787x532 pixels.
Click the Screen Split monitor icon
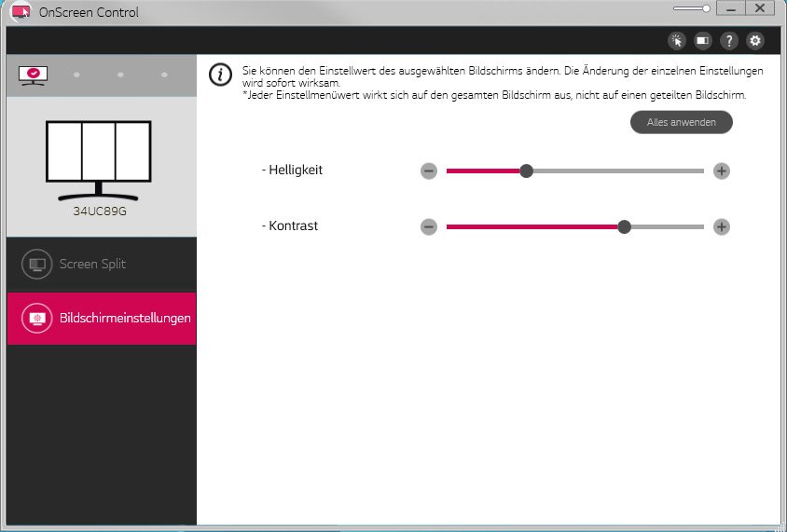click(36, 265)
